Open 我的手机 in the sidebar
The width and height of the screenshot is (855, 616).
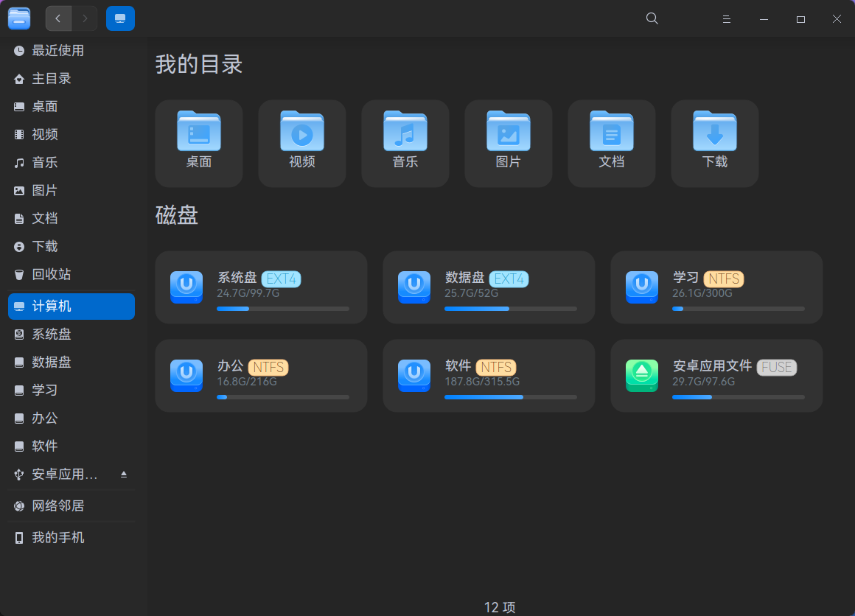pos(71,537)
